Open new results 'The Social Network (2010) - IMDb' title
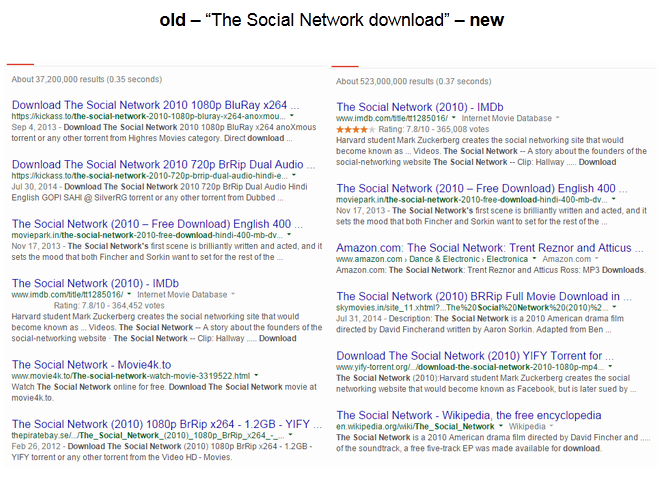 click(420, 107)
